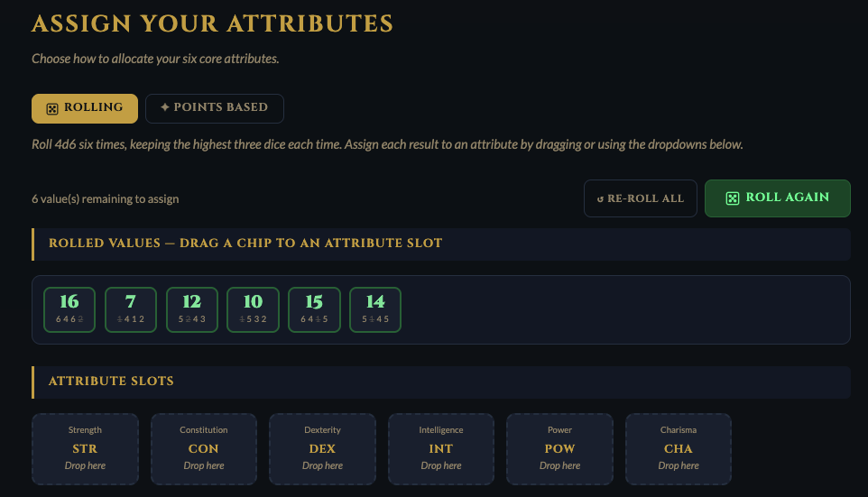Switch to the Rolling allocation method

click(x=85, y=108)
